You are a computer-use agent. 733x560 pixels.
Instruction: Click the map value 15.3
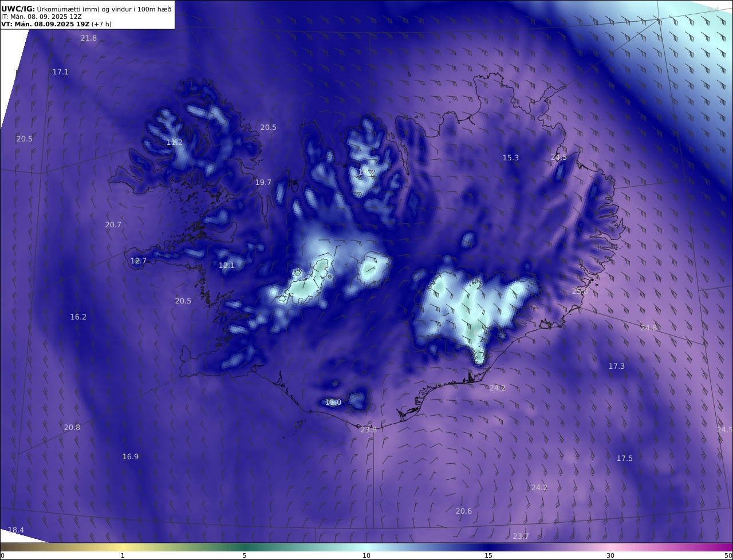[x=511, y=157]
